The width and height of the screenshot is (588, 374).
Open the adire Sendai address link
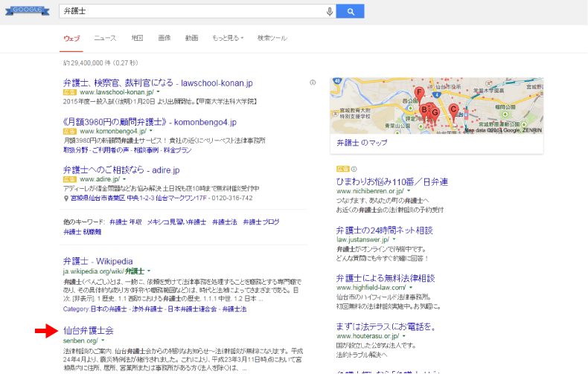point(138,198)
